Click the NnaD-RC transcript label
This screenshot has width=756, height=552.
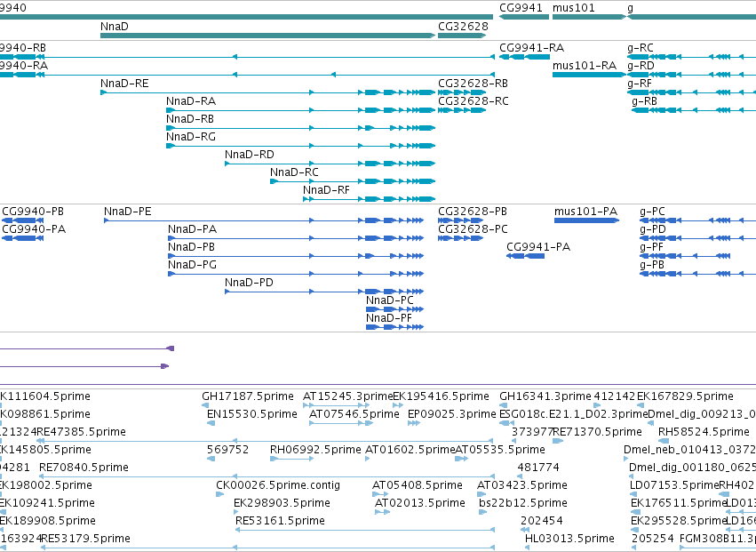click(294, 172)
